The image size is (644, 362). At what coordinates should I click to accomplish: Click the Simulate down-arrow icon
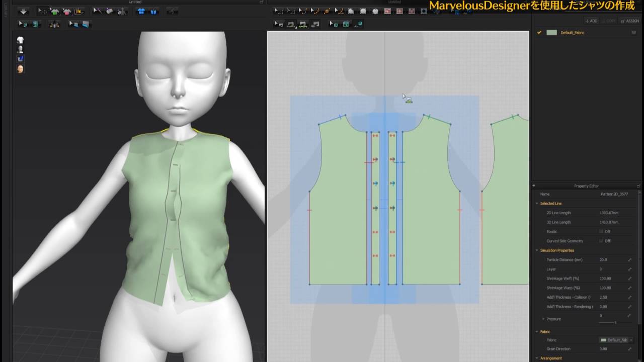[23, 11]
